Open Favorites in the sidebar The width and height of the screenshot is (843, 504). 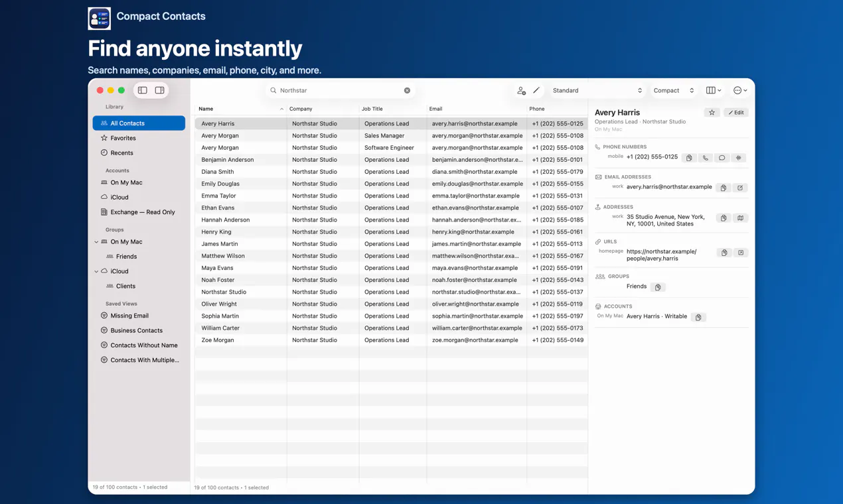click(x=139, y=138)
